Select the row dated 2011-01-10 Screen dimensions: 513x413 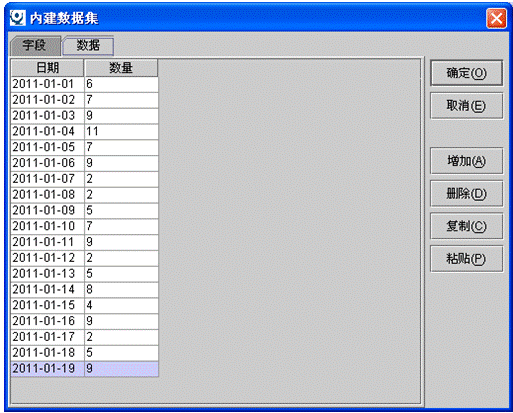[x=85, y=226]
